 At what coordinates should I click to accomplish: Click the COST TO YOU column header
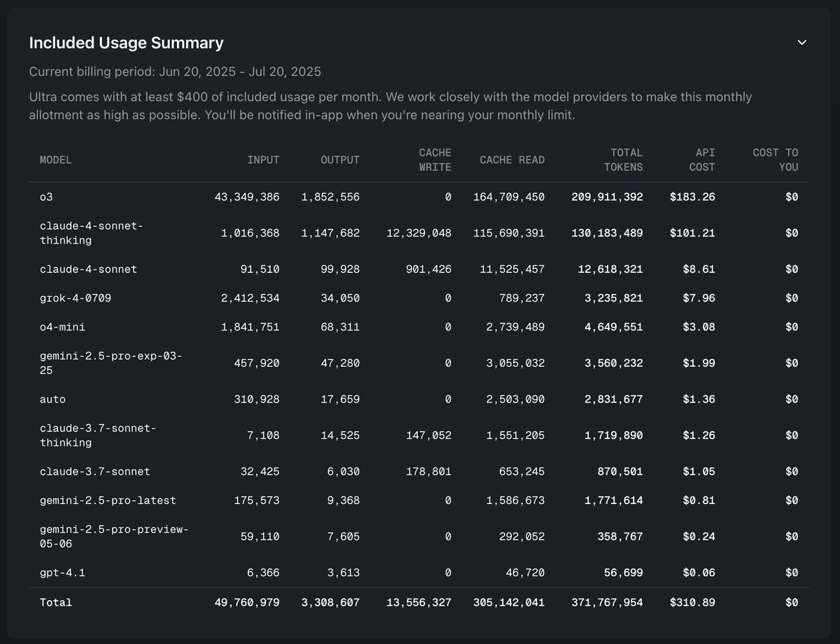point(776,160)
